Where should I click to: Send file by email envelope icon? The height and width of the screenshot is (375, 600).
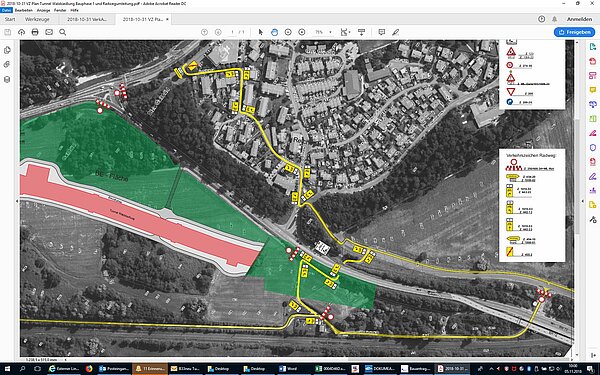[49, 32]
